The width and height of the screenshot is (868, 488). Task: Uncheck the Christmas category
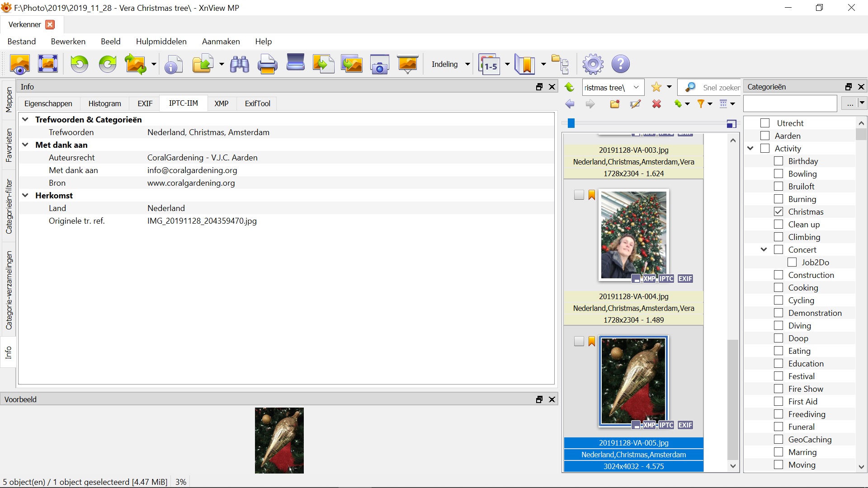click(x=778, y=211)
